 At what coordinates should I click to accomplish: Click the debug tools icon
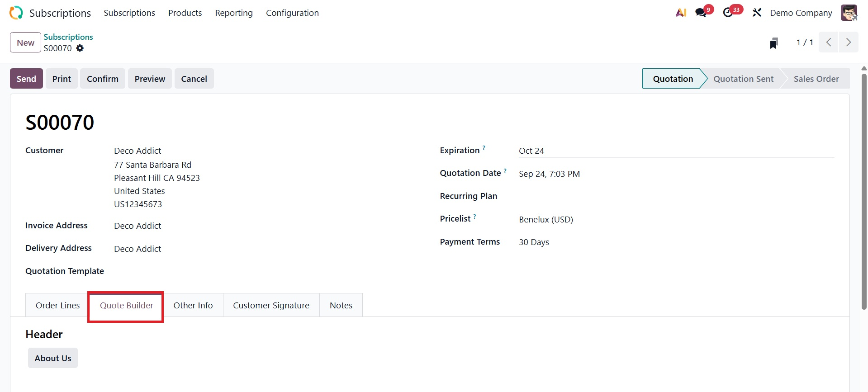click(757, 13)
